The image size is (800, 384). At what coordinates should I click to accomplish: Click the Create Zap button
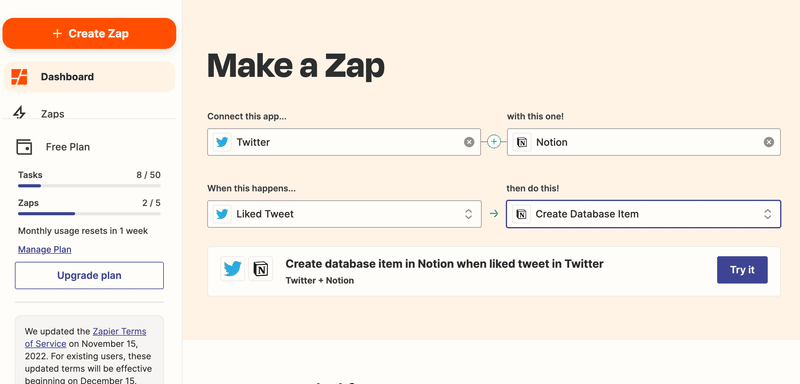(89, 34)
